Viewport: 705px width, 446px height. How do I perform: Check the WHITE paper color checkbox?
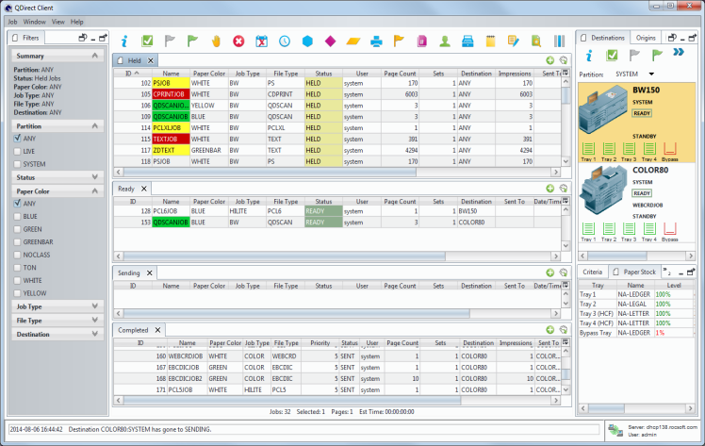pos(18,281)
